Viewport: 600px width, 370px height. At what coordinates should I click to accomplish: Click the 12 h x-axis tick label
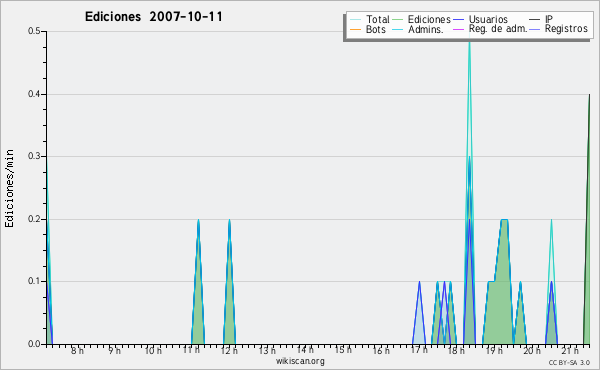coord(229,350)
